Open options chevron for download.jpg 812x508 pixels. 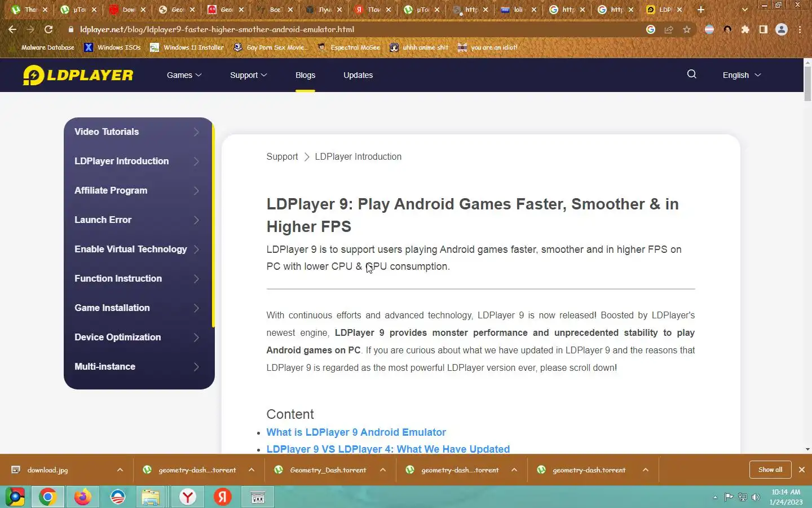120,470
